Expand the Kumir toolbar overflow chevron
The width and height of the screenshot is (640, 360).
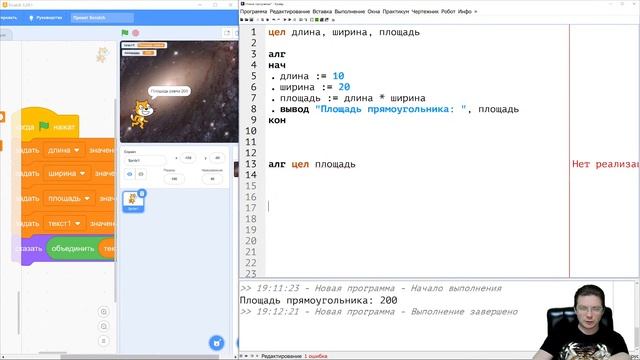click(x=333, y=20)
